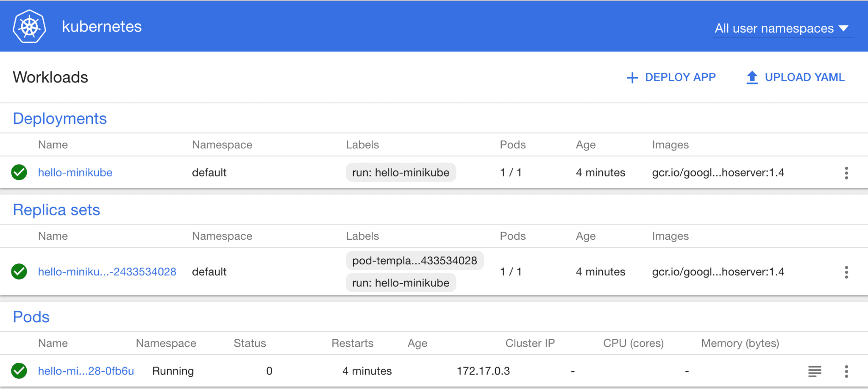Open the Replica sets section link
Screen dimensions: 868x389
tap(56, 210)
